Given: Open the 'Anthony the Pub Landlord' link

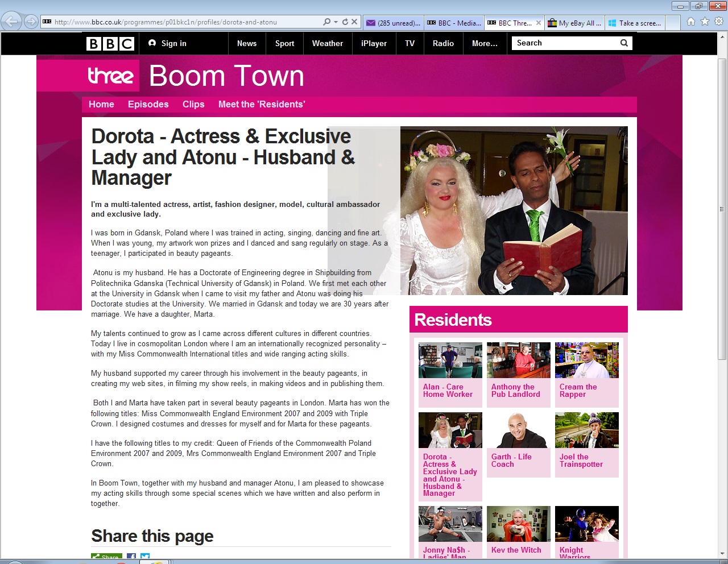Looking at the screenshot, I should pyautogui.click(x=516, y=391).
